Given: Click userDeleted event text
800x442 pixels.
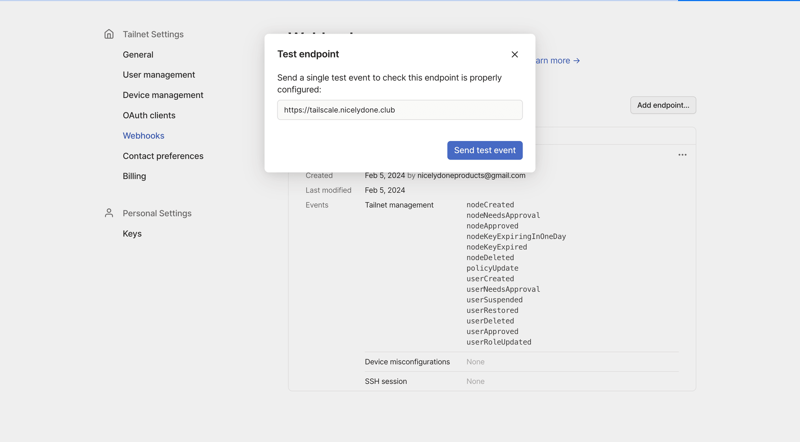Looking at the screenshot, I should tap(490, 321).
